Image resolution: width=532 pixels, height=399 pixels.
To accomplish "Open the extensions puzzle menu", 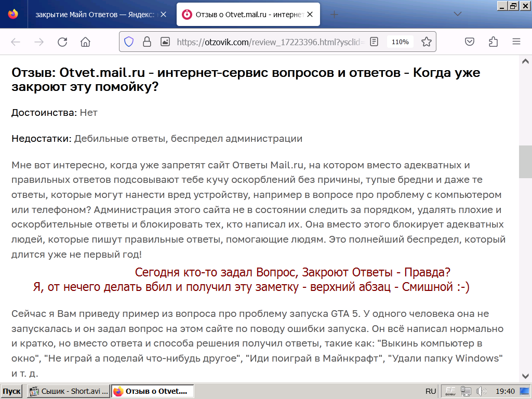I will [494, 42].
